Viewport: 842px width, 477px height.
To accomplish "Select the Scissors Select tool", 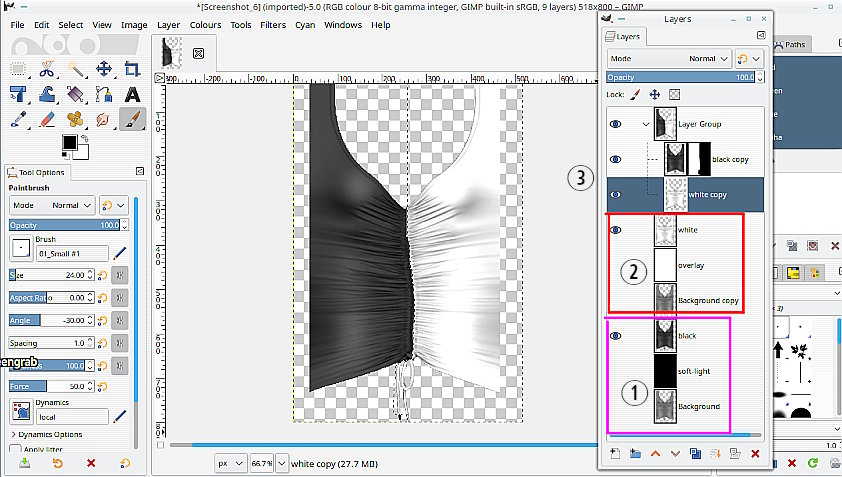I will tap(47, 69).
